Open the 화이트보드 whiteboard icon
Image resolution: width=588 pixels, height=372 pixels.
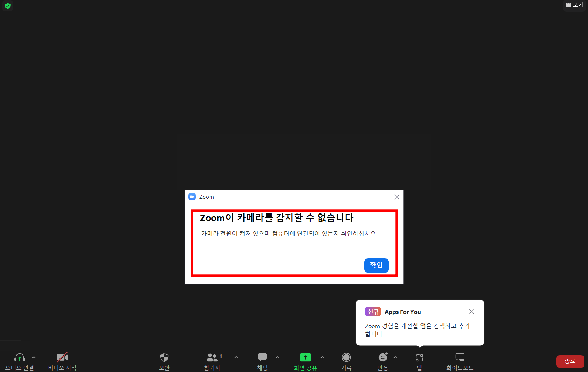460,357
